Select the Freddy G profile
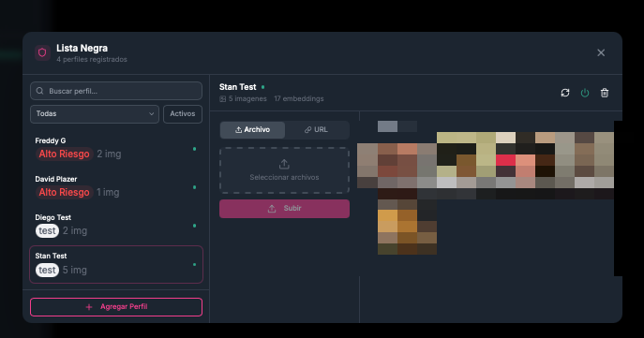This screenshot has width=644, height=338. [116, 149]
